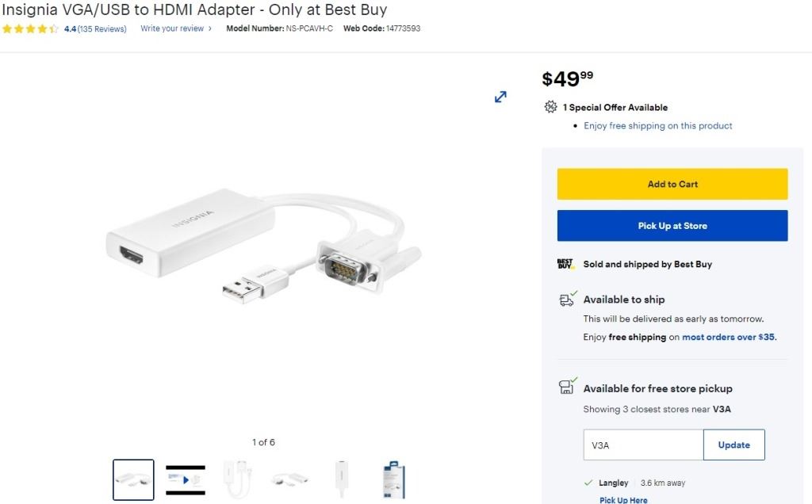812x504 pixels.
Task: Click the postal code field showing V3A
Action: coord(643,445)
